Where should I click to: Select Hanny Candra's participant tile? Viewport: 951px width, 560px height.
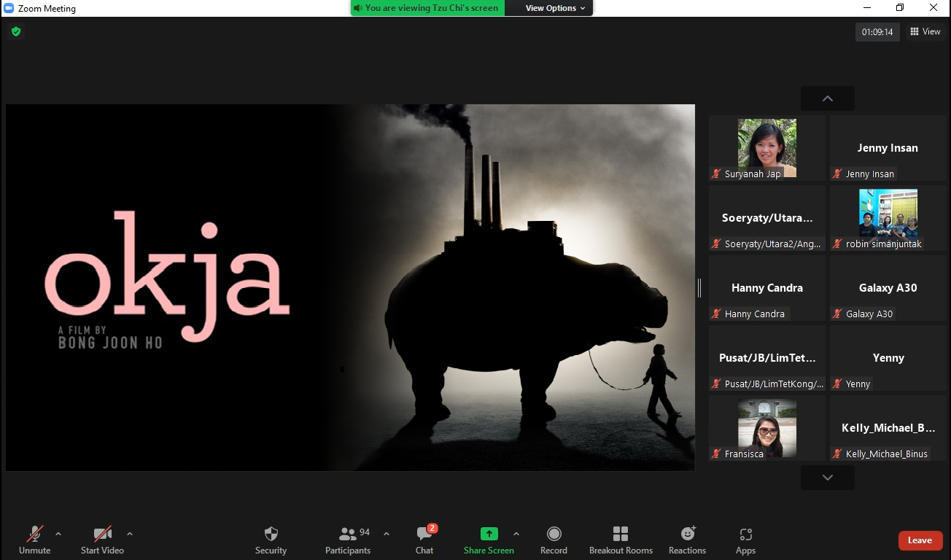pyautogui.click(x=767, y=288)
